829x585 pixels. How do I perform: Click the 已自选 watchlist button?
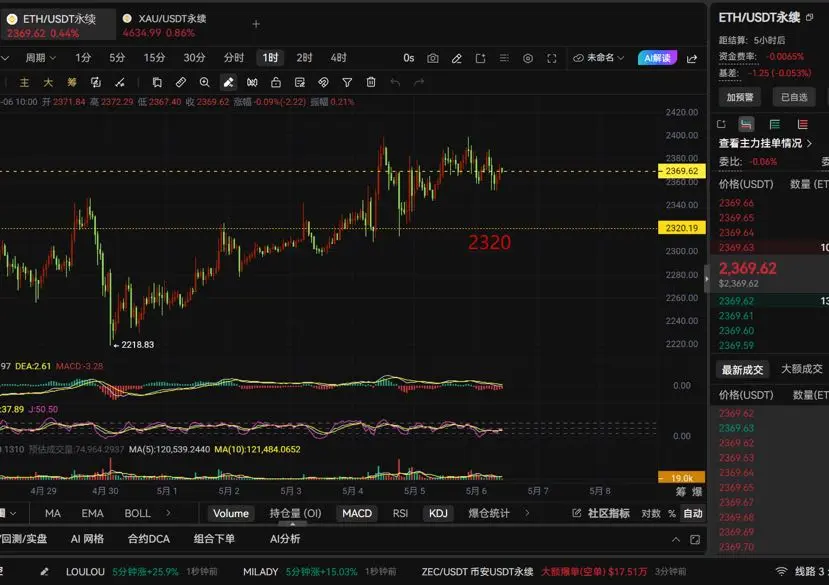[x=794, y=97]
